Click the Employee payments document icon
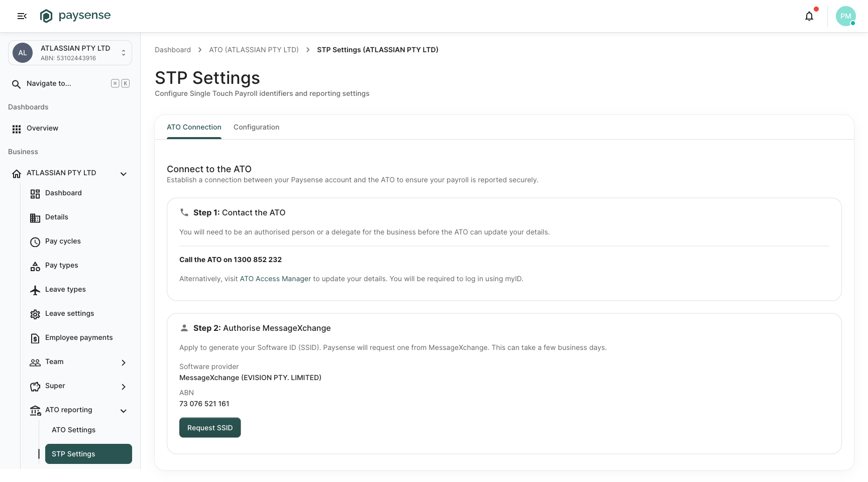This screenshot has height=482, width=868. click(x=35, y=338)
